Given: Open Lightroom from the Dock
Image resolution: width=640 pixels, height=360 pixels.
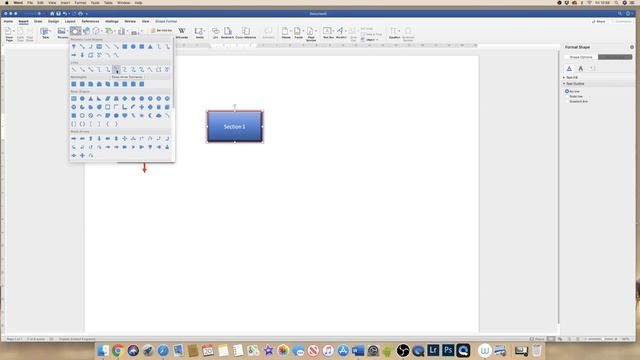Looking at the screenshot, I should click(433, 350).
